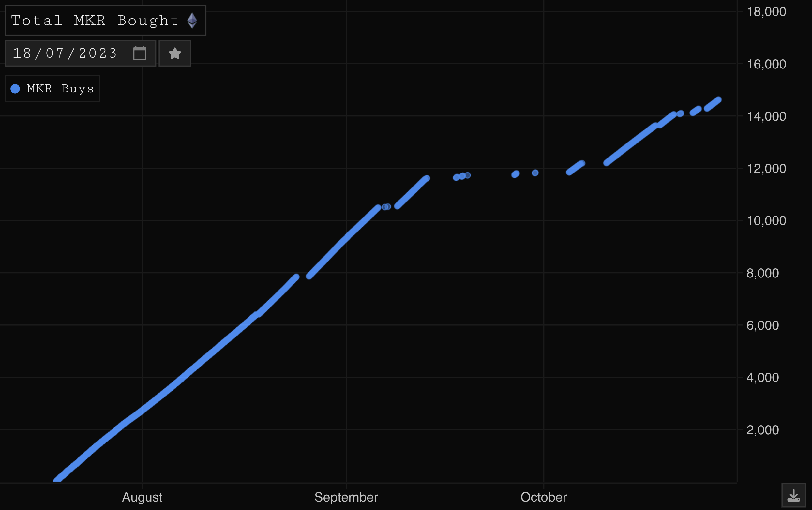Click the blue MKR Buys legend dot
Image resolution: width=812 pixels, height=510 pixels.
(15, 89)
